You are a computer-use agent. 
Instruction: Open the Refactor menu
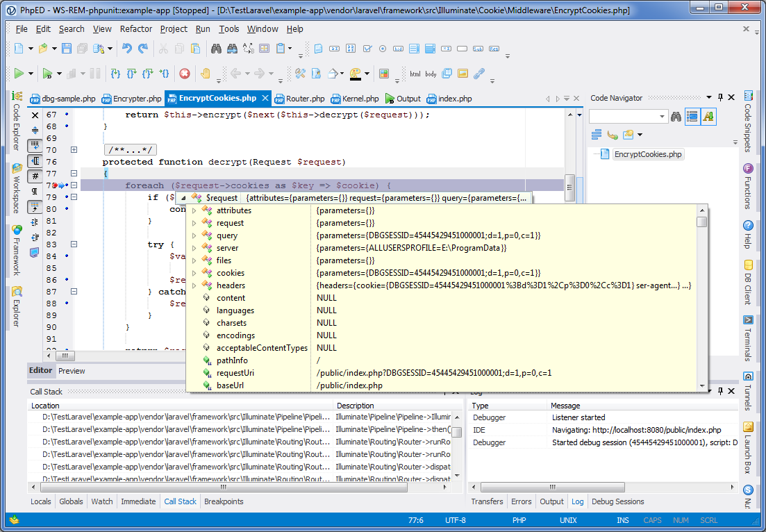point(136,29)
